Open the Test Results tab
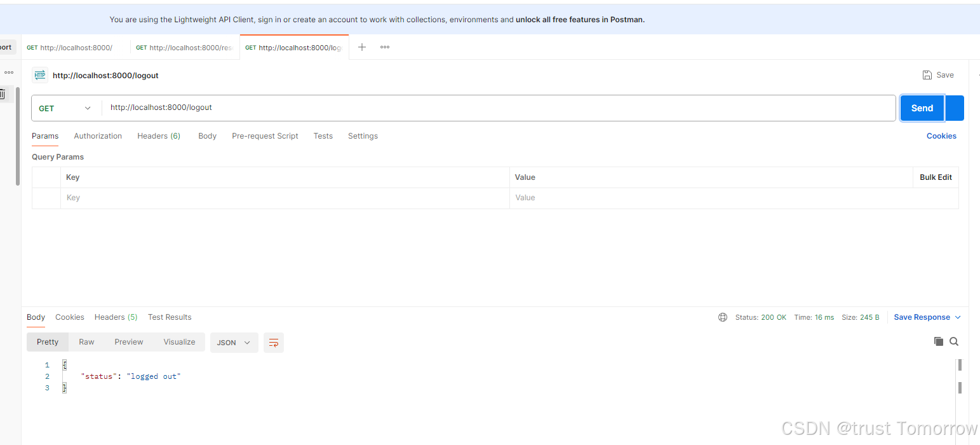This screenshot has height=445, width=980. (170, 317)
